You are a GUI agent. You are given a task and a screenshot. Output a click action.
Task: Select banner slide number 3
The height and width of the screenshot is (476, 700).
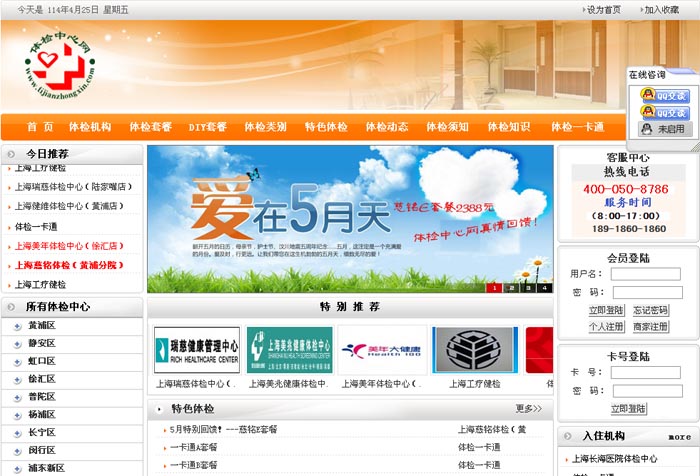pos(528,288)
